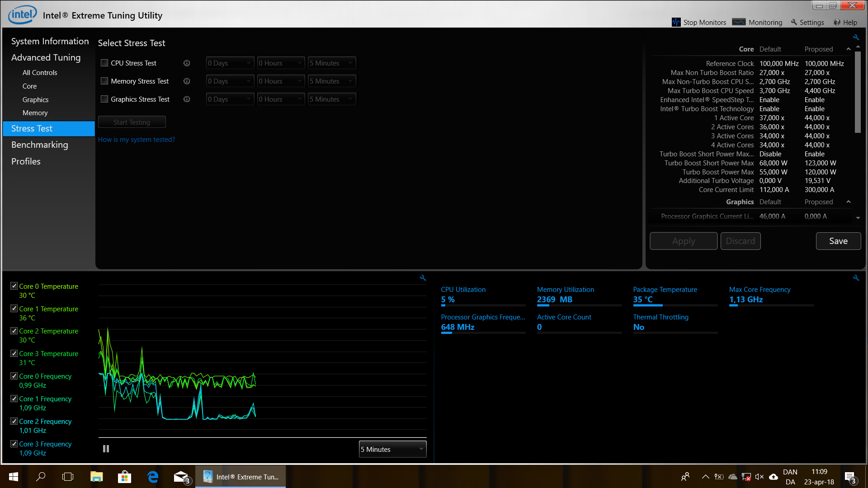The image size is (868, 488).
Task: Uncheck Core 3 Temperature monitor
Action: (x=14, y=353)
